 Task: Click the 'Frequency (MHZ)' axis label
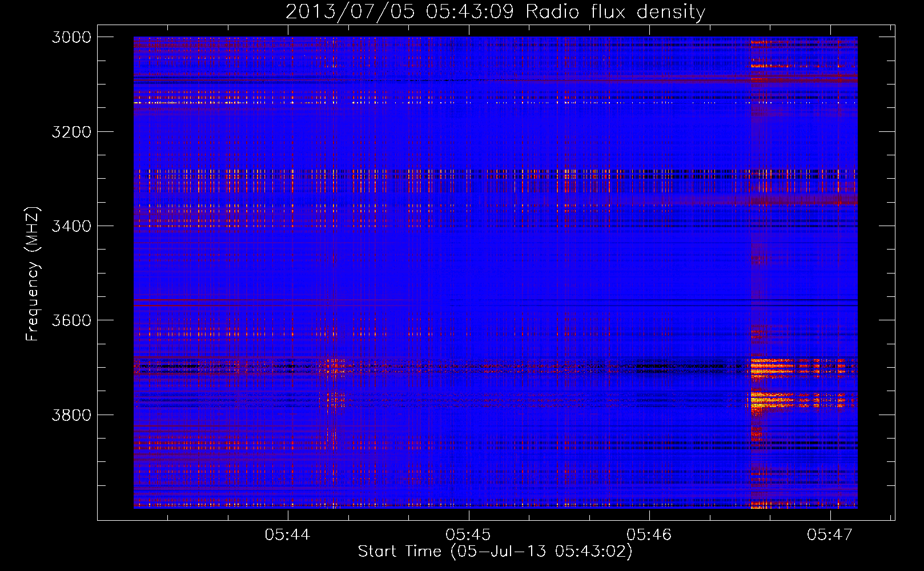33,274
